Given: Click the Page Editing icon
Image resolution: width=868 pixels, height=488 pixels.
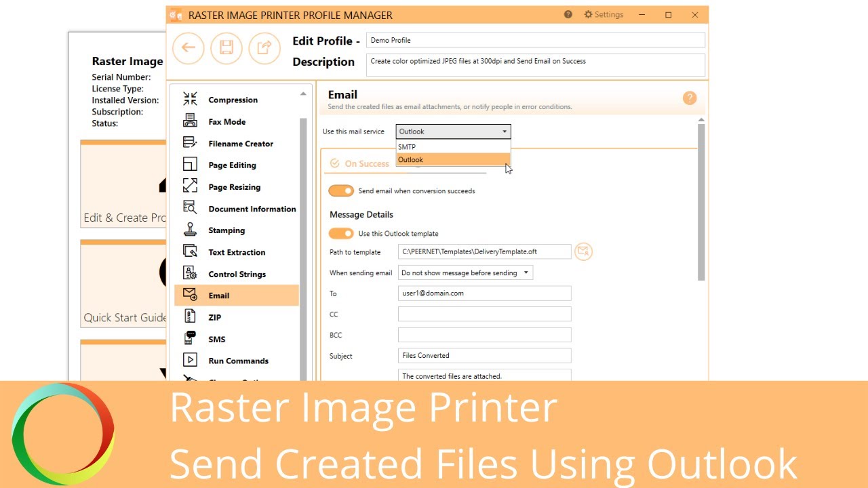Looking at the screenshot, I should (190, 165).
